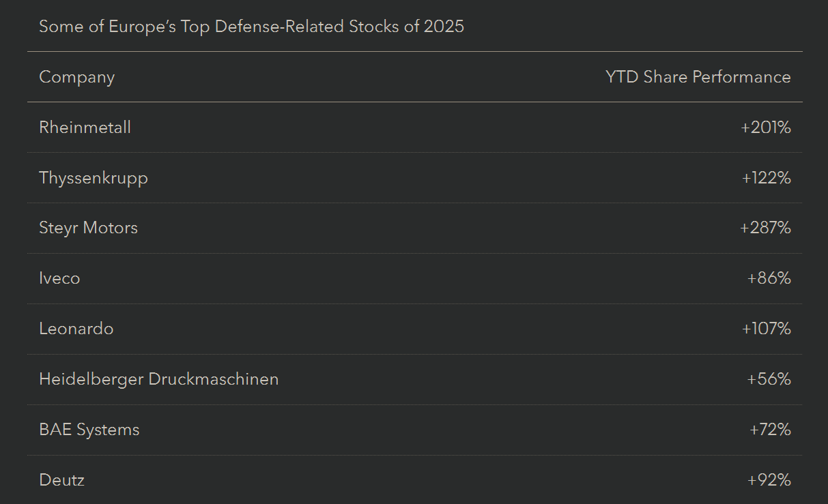Select the Heidelberger Druckmaschinen company name
This screenshot has width=828, height=504.
[158, 379]
